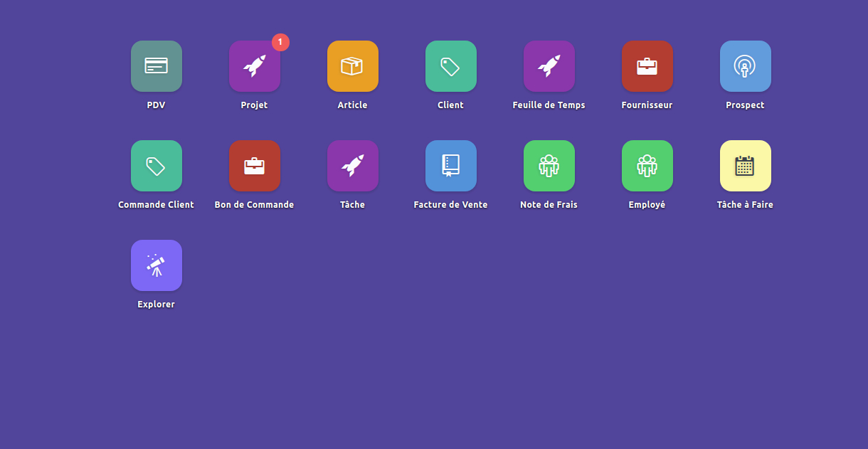Screen dimensions: 868x449
Task: Click the "Employé" label text
Action: coord(647,205)
